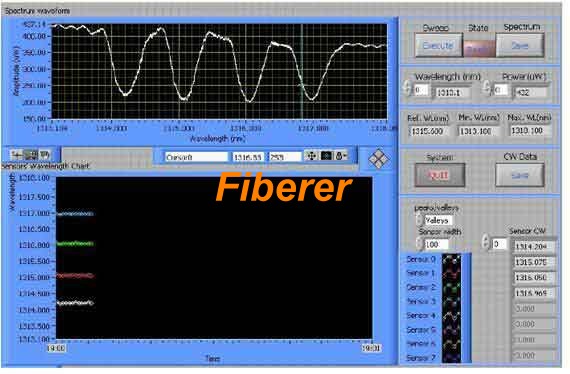570x374 pixels.
Task: Click the Wavelength index stepper arrows
Action: coord(407,88)
